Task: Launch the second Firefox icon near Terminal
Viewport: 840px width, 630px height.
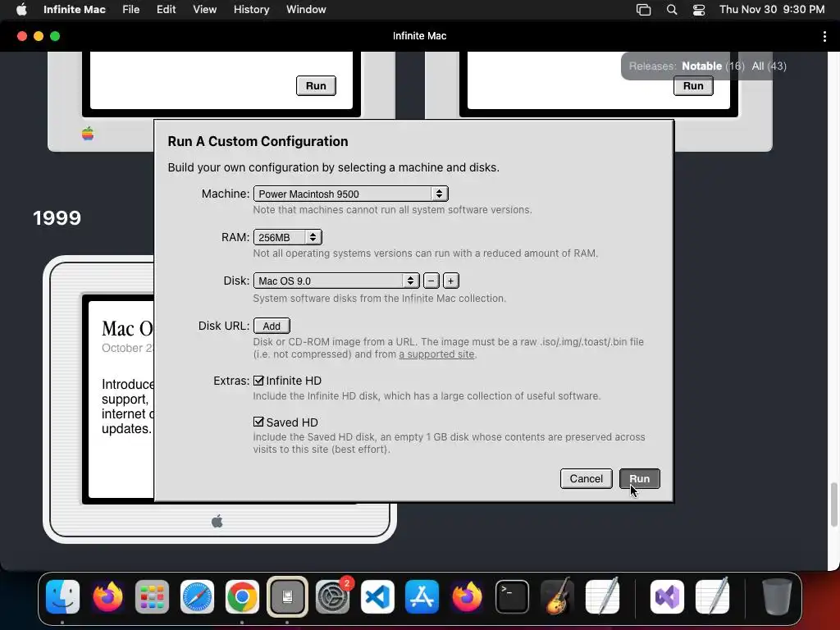Action: tap(467, 596)
